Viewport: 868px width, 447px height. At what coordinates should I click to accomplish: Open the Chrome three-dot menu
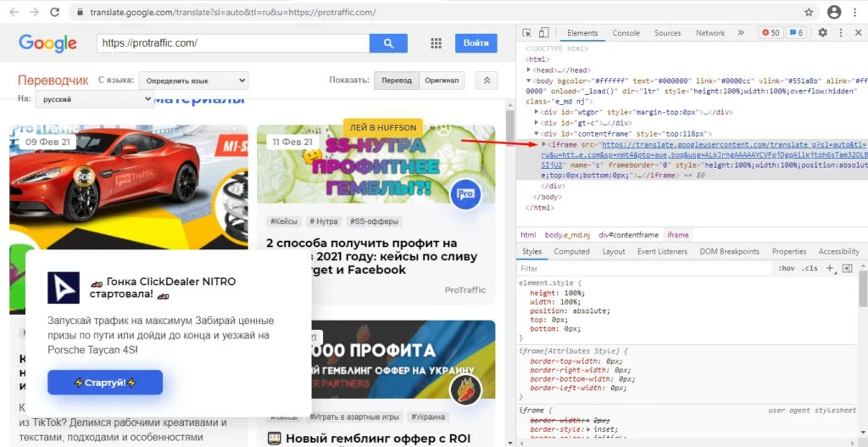point(856,12)
